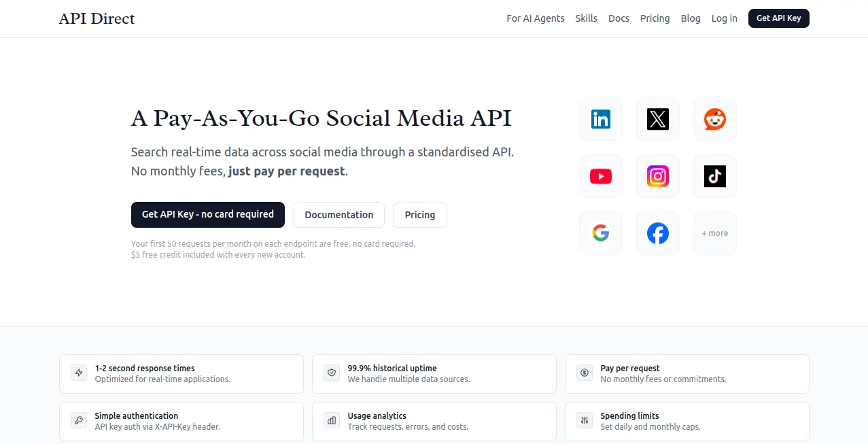868x444 pixels.
Task: Go to the API Direct home logo
Action: coord(97,18)
